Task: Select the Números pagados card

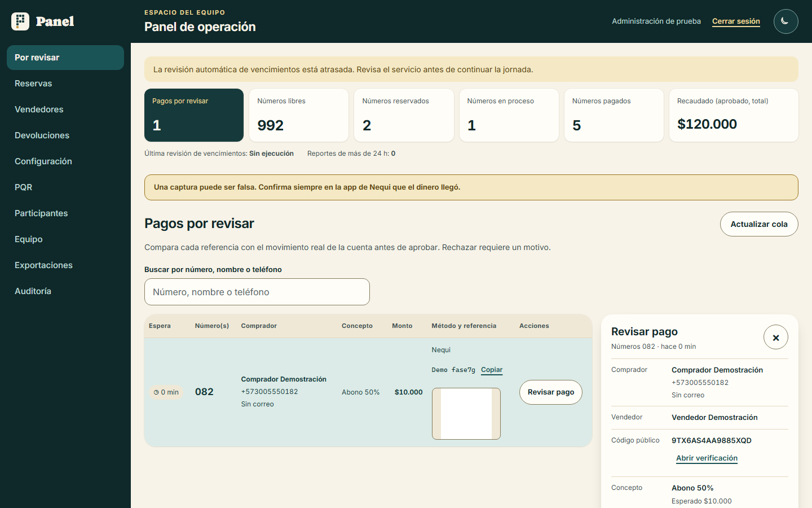Action: [x=614, y=115]
